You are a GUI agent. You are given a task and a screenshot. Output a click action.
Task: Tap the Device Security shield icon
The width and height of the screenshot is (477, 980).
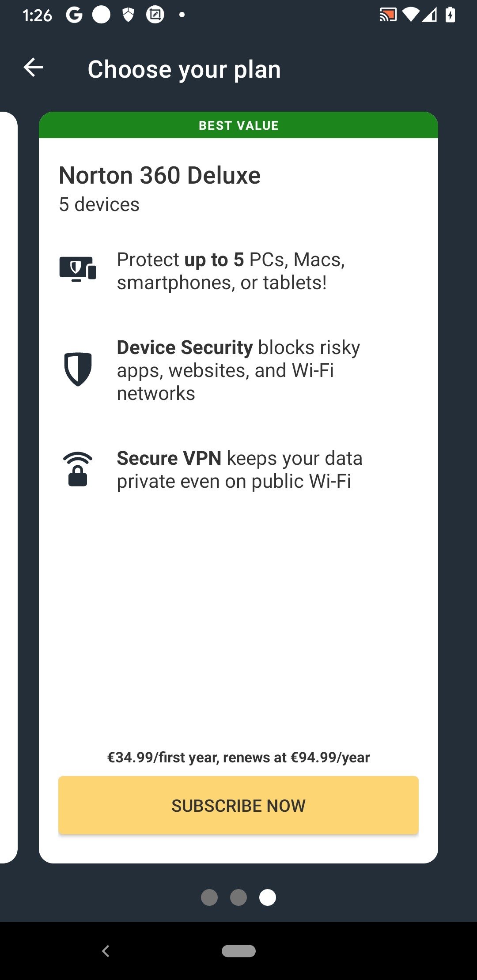(x=78, y=369)
